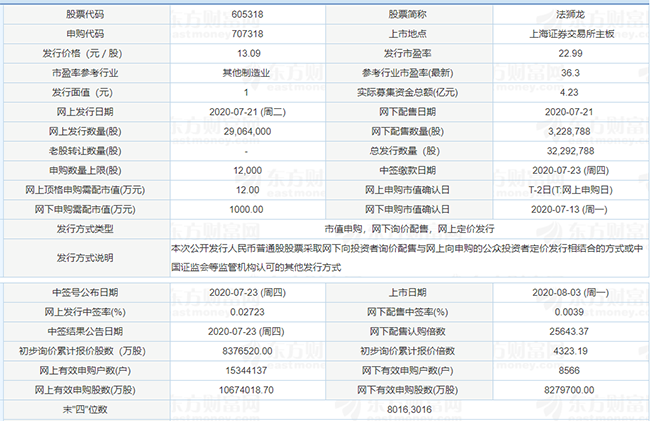
Task: Click offline valid shares 8279700.00
Action: click(569, 390)
